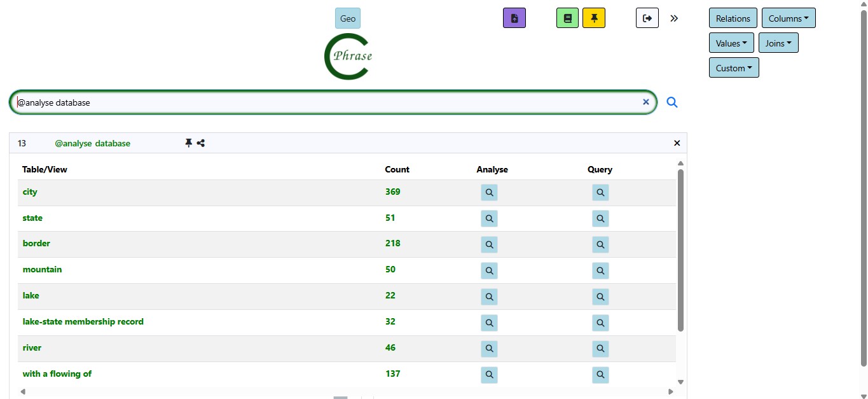Viewport: 868px width, 399px height.
Task: Click the logout arrow icon
Action: click(x=647, y=18)
